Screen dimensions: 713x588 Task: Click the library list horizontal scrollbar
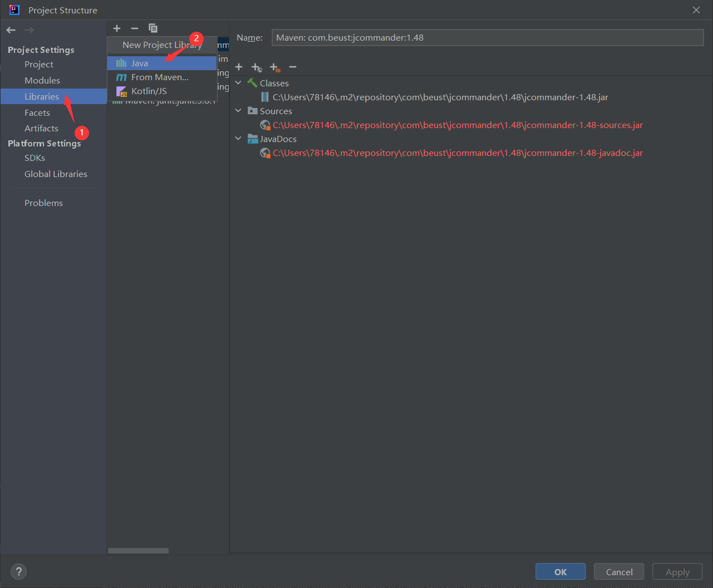(138, 551)
